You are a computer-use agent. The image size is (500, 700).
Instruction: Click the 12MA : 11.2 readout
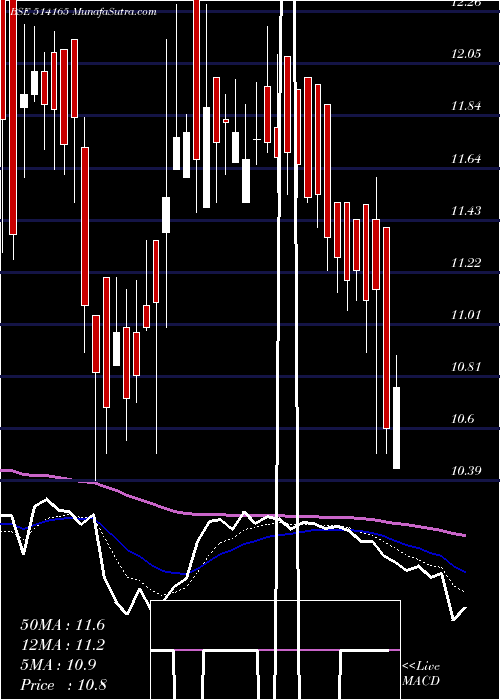pos(62,645)
